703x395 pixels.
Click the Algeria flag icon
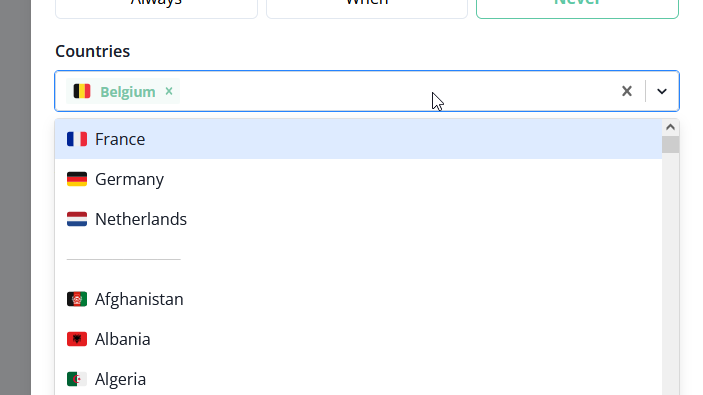[x=77, y=379]
